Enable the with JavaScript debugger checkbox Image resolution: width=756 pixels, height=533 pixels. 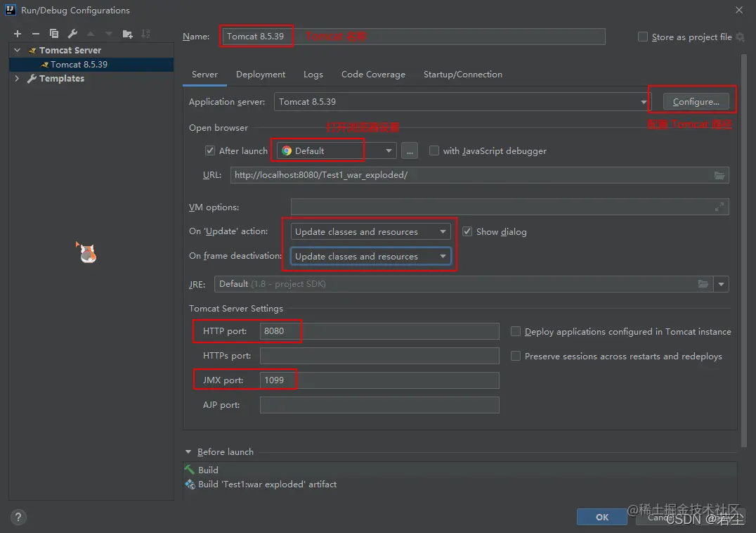[x=434, y=150]
